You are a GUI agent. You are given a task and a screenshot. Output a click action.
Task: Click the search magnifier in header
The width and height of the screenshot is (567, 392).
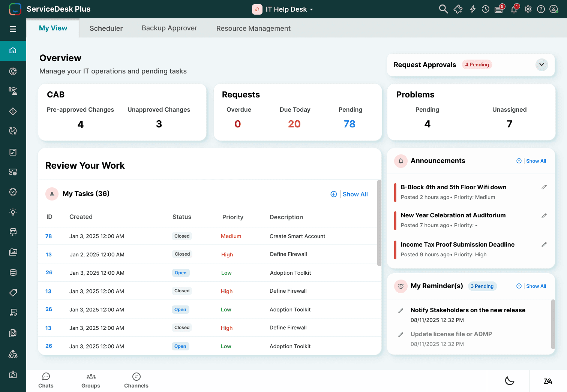443,9
